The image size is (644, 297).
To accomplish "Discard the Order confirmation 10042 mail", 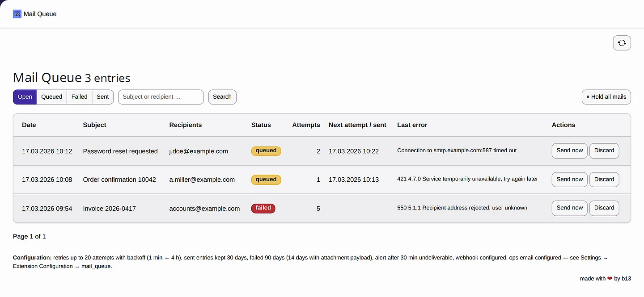I will point(604,180).
